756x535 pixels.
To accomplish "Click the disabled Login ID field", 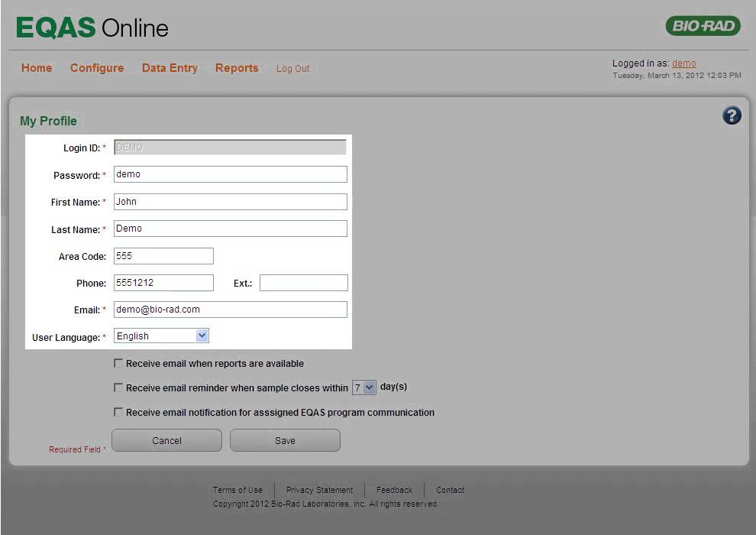I will pos(230,148).
